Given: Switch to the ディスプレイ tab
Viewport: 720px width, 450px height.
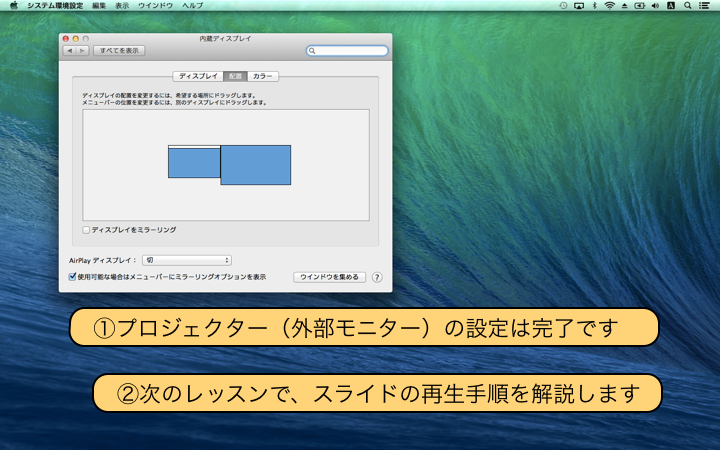Looking at the screenshot, I should 198,76.
